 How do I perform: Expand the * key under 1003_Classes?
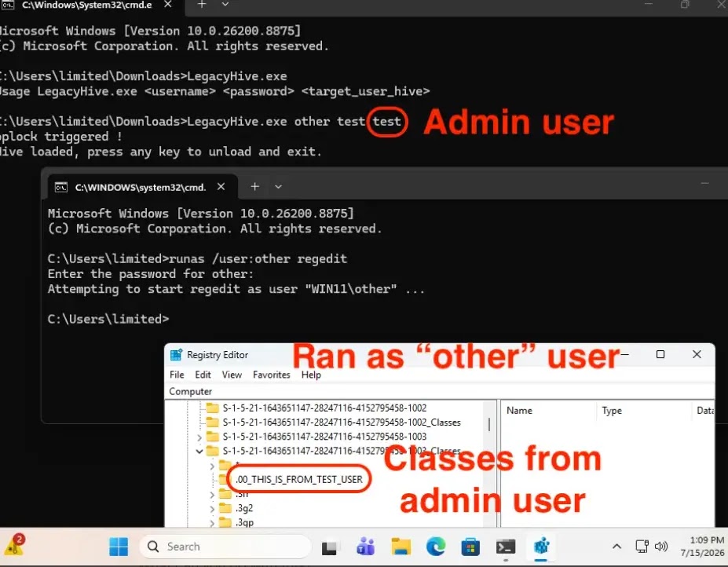pos(212,466)
